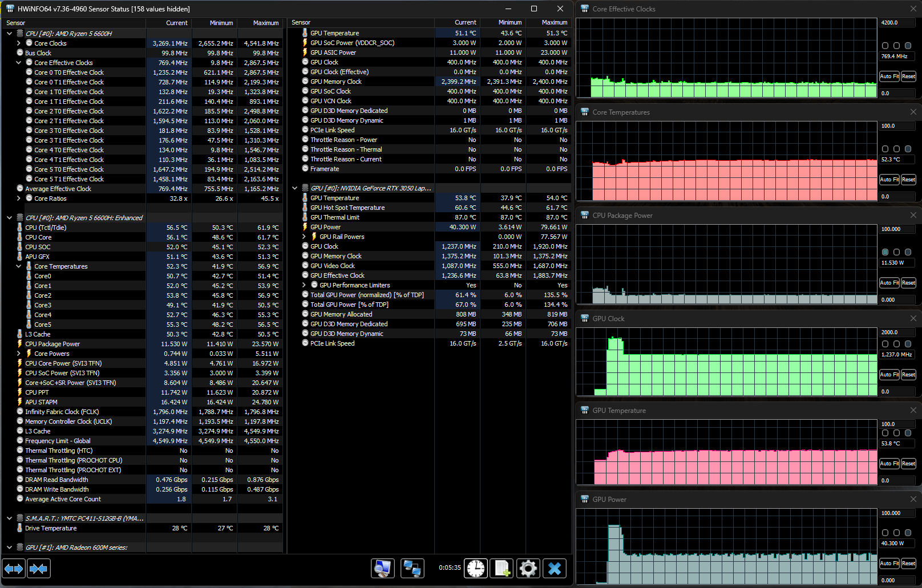
Task: Click lightning icon beside CPU Package Power row
Action: [20, 344]
